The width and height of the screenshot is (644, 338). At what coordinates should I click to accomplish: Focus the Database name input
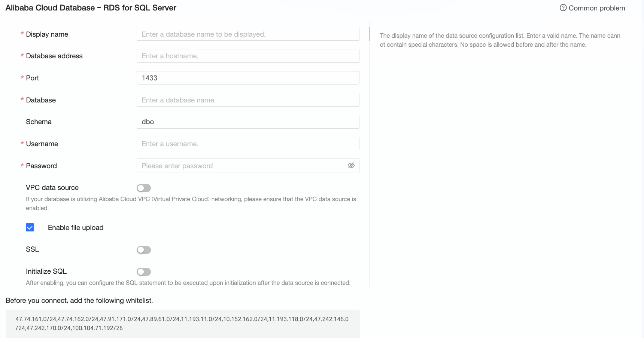(248, 100)
